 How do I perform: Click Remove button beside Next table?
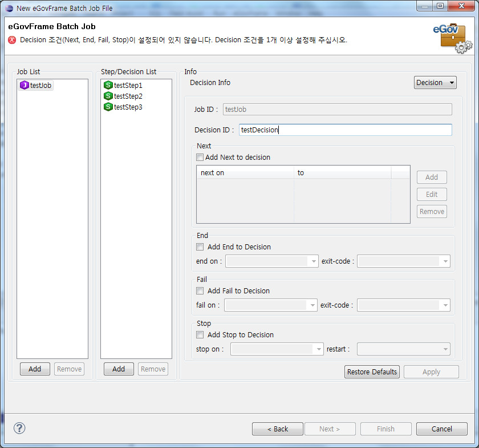coord(432,212)
